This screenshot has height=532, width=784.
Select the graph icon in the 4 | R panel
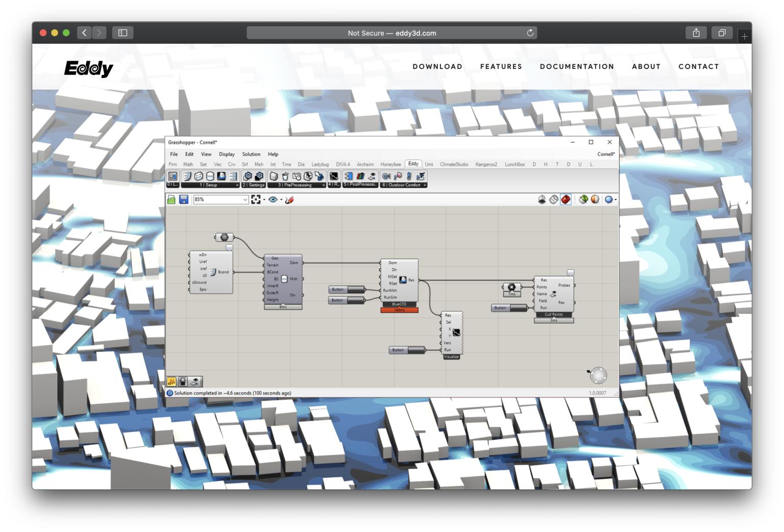click(x=334, y=176)
